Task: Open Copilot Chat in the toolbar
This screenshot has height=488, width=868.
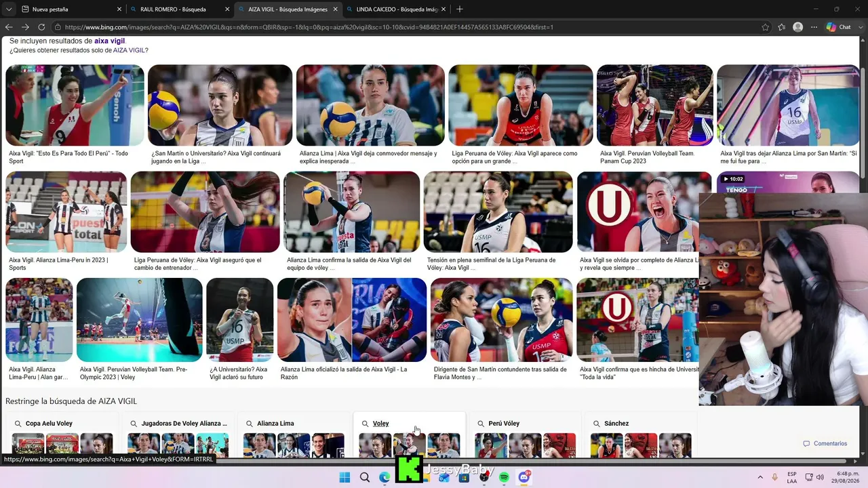Action: click(x=838, y=27)
